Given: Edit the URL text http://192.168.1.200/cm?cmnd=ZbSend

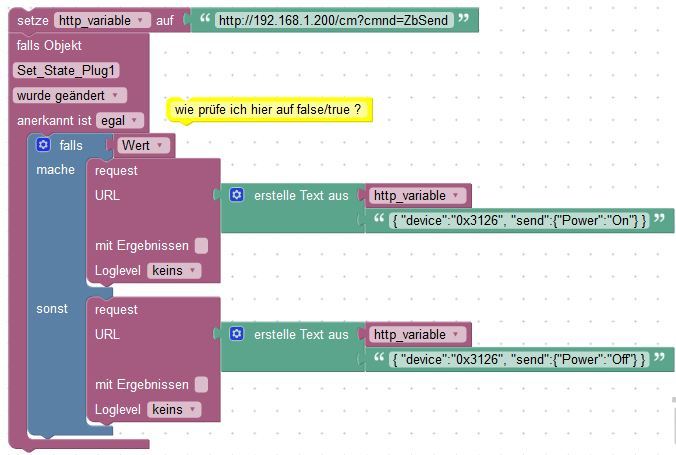Looking at the screenshot, I should tap(334, 20).
